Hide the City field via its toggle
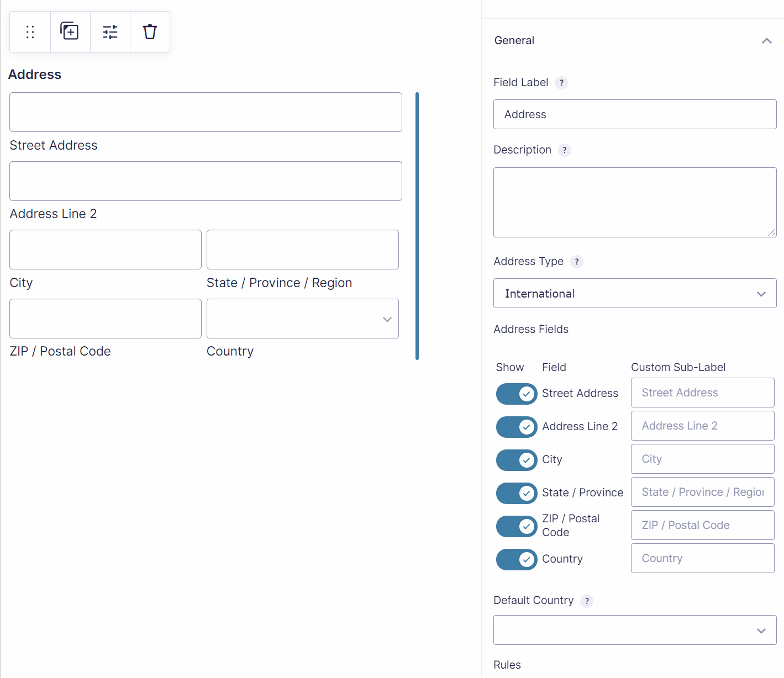 click(x=516, y=460)
